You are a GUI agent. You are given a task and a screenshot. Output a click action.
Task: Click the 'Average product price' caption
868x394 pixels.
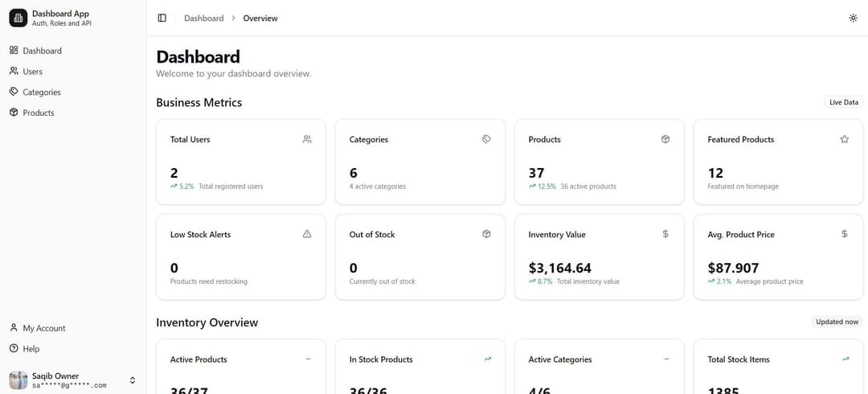[x=769, y=281]
